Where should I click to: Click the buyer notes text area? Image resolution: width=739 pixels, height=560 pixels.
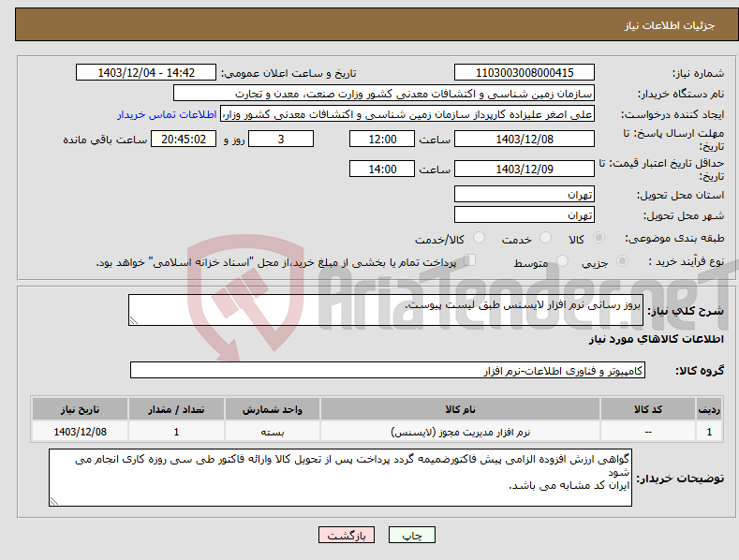(x=340, y=478)
